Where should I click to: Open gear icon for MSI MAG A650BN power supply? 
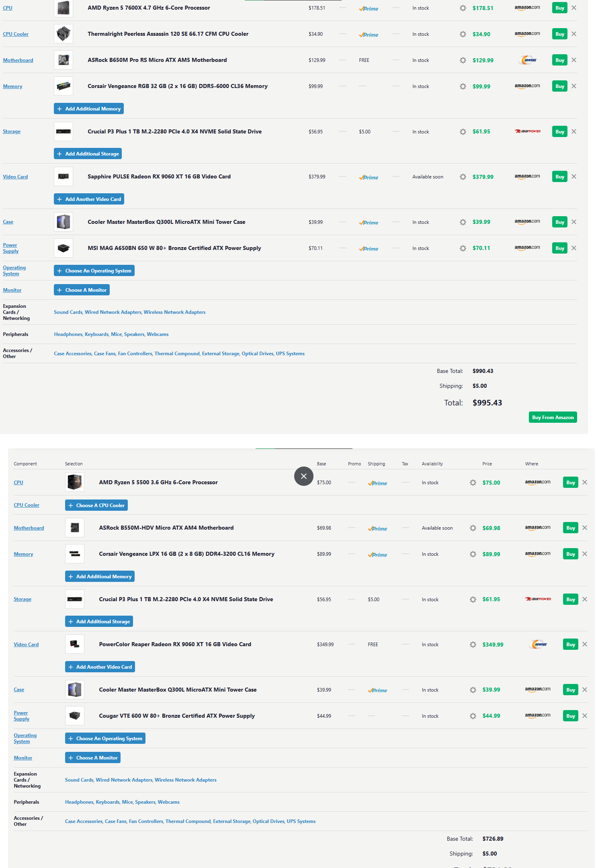[463, 248]
